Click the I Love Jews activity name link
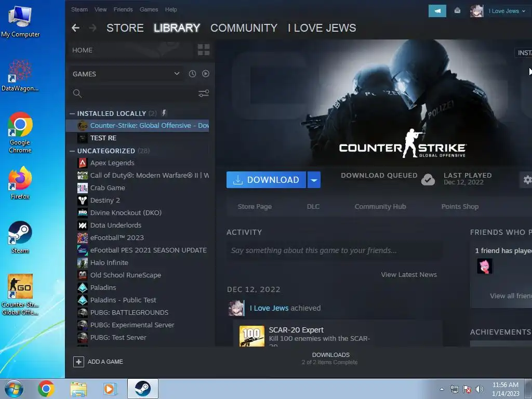Viewport: 532px width, 399px height. tap(269, 308)
